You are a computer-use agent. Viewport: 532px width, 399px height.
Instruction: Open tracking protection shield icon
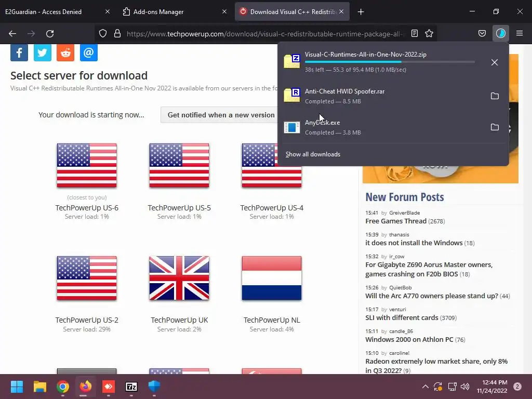coord(103,34)
